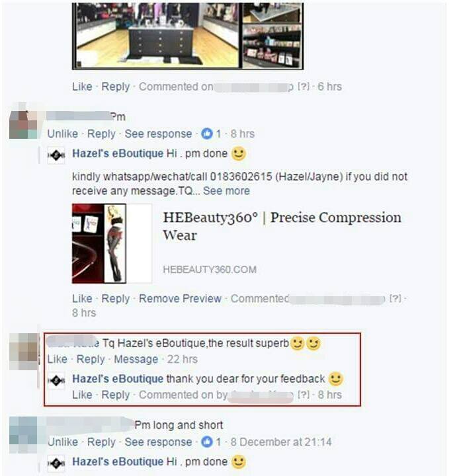Viewport: 459px width, 476px height.
Task: Open blurred profile picture of the Pm commenter
Action: [x=23, y=125]
